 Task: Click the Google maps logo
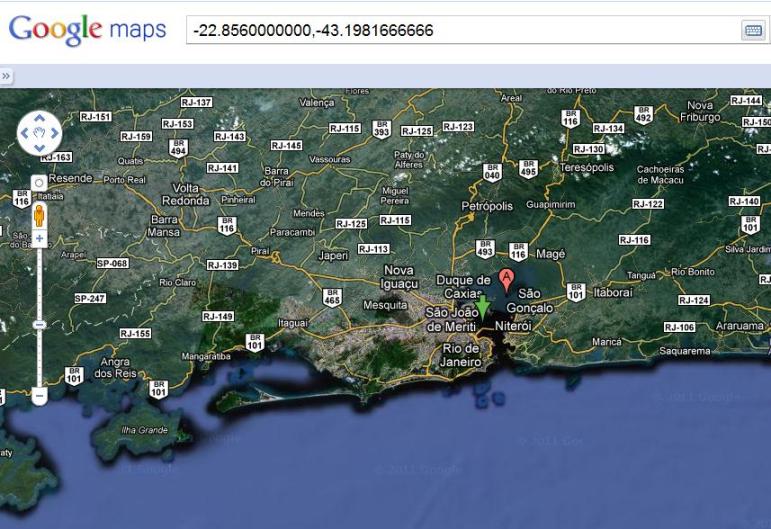tap(88, 29)
